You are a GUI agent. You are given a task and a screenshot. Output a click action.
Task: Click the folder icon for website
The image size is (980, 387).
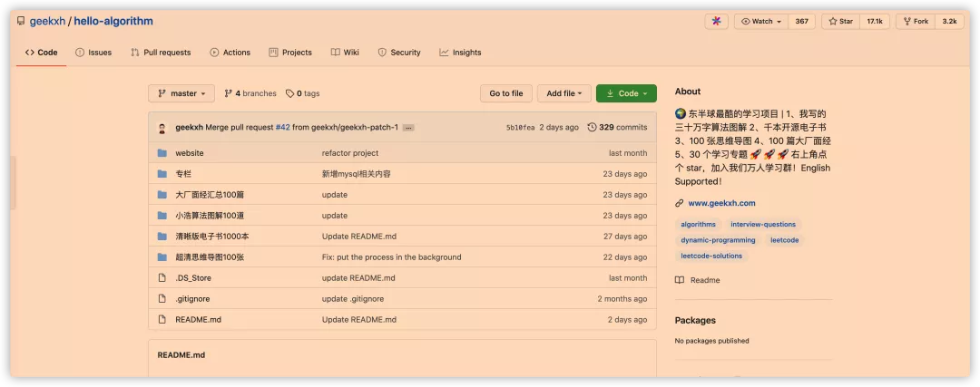[162, 153]
